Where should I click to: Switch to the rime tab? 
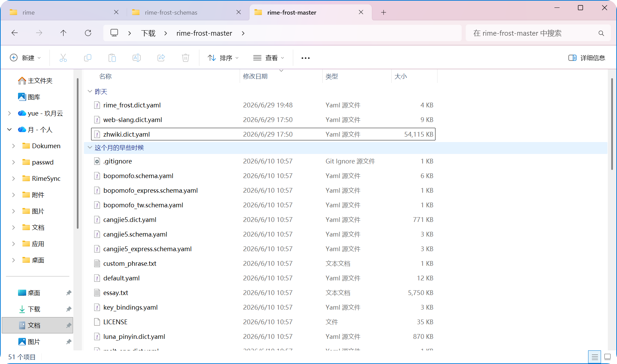click(x=65, y=13)
